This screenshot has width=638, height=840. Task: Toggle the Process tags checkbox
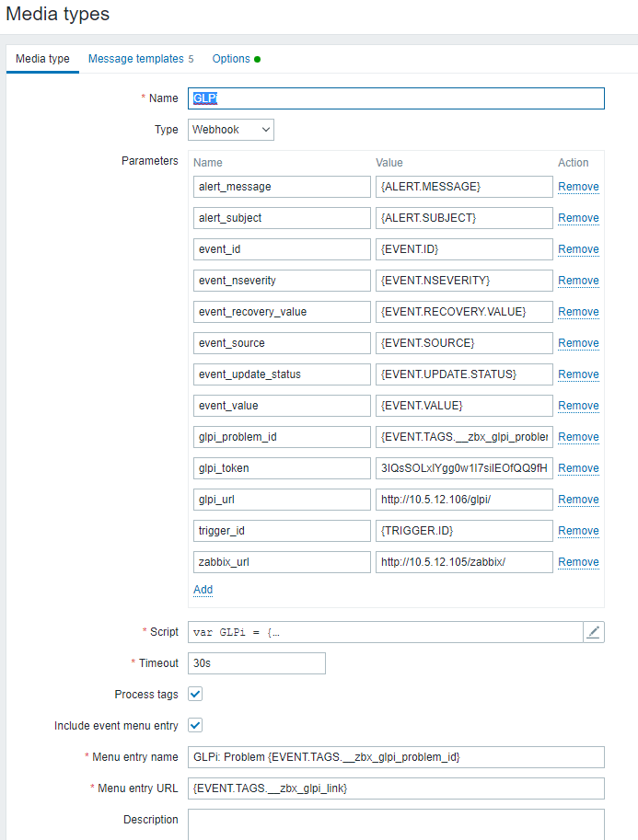(x=195, y=694)
